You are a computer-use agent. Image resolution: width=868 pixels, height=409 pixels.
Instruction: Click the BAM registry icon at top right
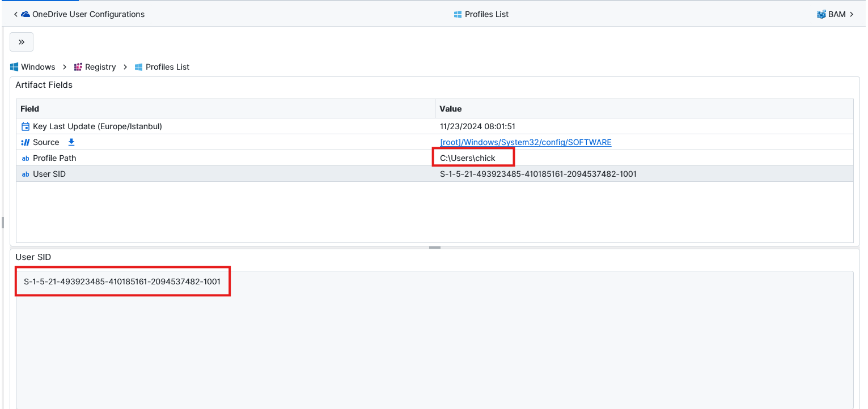point(821,14)
